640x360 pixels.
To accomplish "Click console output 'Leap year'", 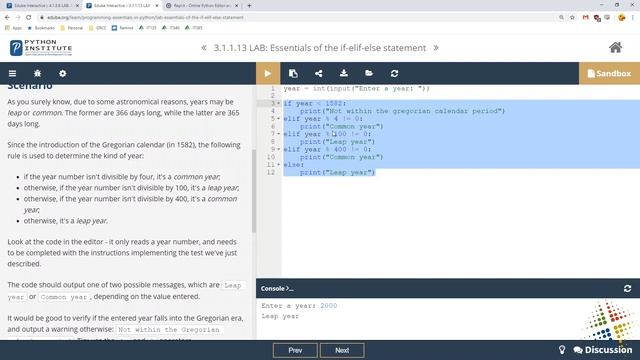I will tap(280, 316).
